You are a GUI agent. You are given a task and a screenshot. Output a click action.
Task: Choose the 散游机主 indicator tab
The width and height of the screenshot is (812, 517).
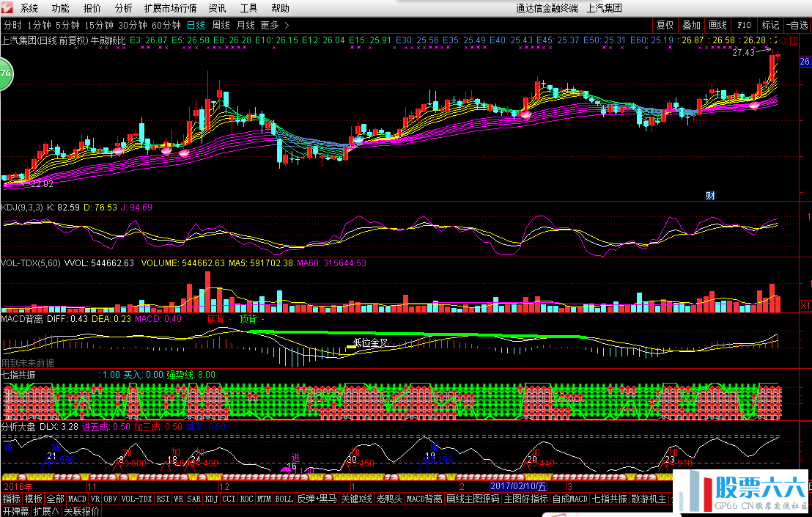pos(649,499)
